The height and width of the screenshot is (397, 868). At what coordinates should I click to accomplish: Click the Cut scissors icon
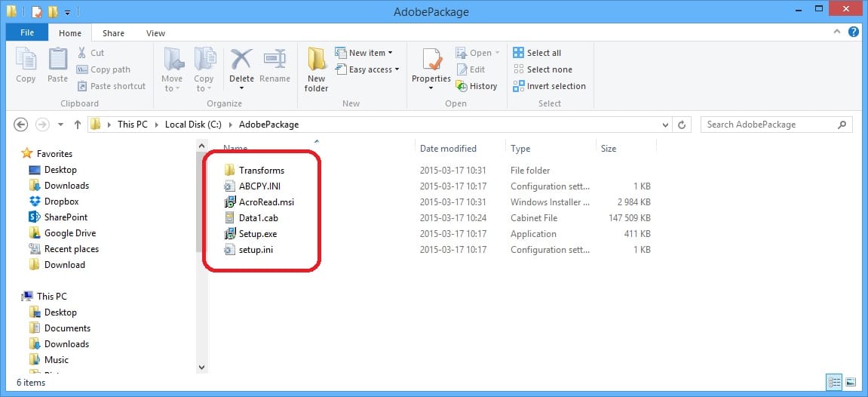click(x=82, y=53)
